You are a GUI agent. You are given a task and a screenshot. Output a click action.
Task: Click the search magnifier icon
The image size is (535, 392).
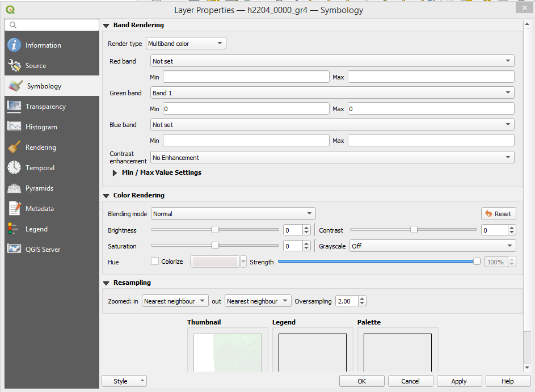[13, 25]
